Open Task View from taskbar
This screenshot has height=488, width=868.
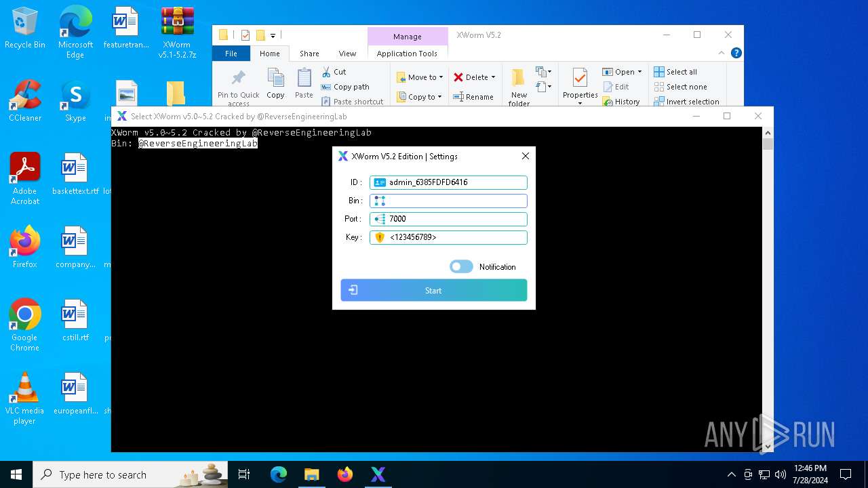[x=244, y=474]
